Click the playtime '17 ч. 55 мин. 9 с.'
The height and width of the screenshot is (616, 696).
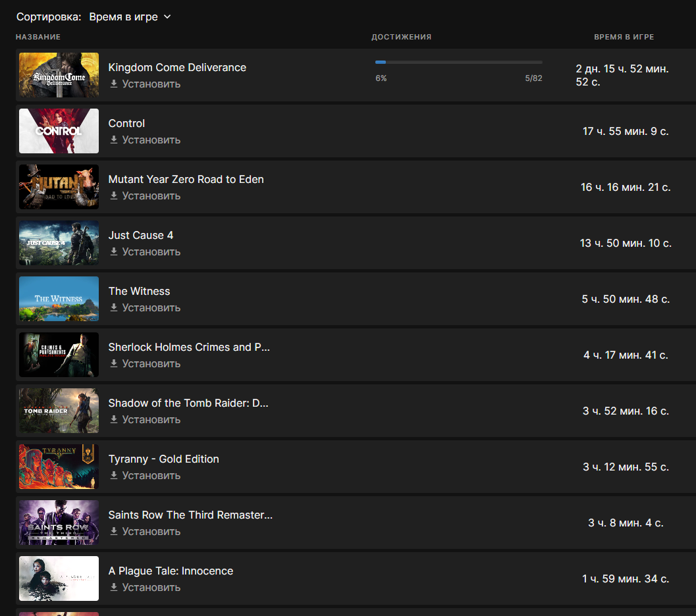click(x=626, y=131)
